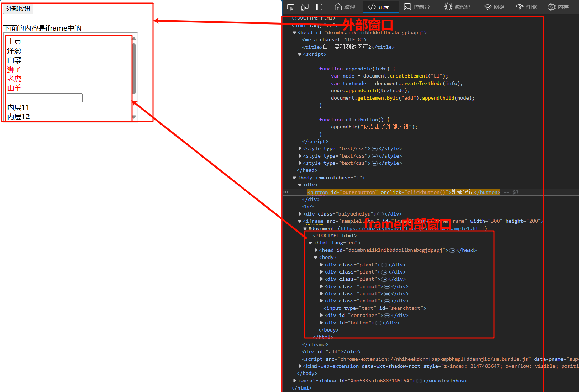The width and height of the screenshot is (579, 392).
Task: Collapse the html lang en node in iframe
Action: tap(310, 243)
